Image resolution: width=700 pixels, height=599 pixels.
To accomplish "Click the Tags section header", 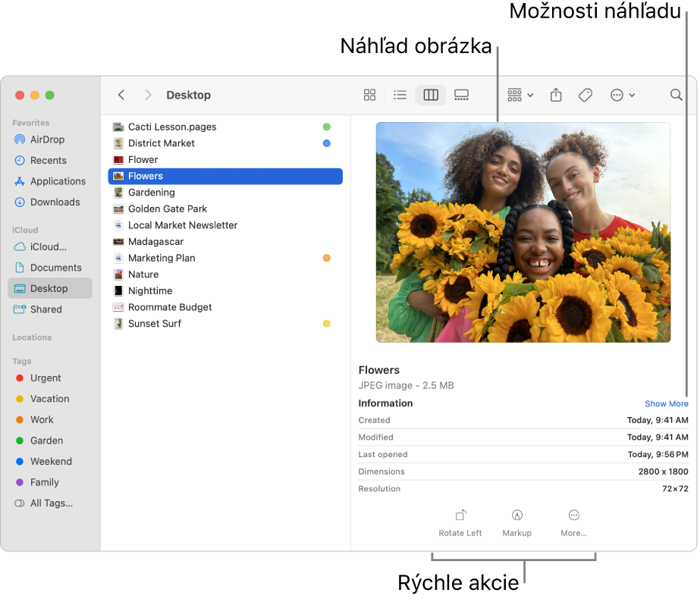I will 22,362.
